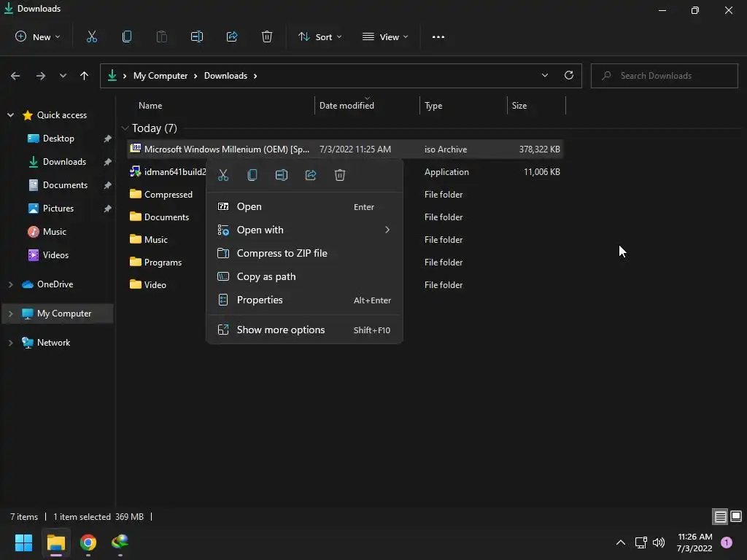This screenshot has width=747, height=560.
Task: Click the Cut icon in the context menu
Action: click(223, 175)
